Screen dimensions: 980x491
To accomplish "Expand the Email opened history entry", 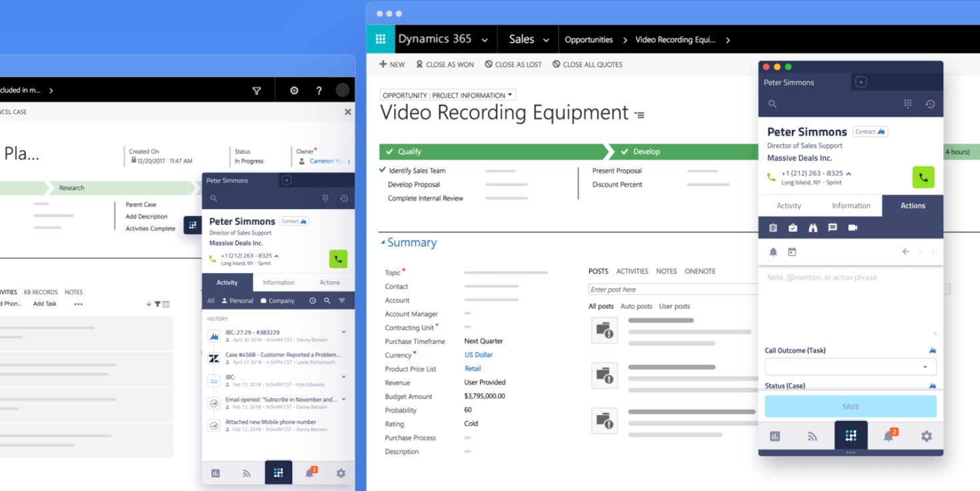I will 344,400.
